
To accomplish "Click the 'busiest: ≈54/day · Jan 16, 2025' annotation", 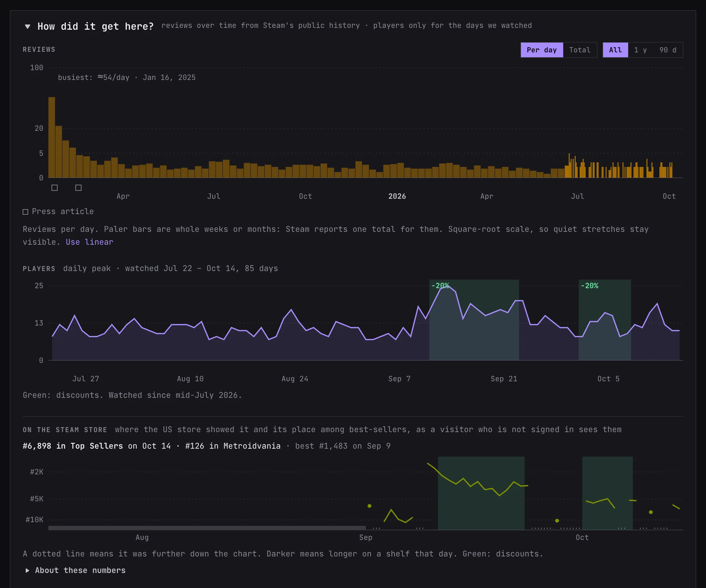I will pyautogui.click(x=127, y=77).
